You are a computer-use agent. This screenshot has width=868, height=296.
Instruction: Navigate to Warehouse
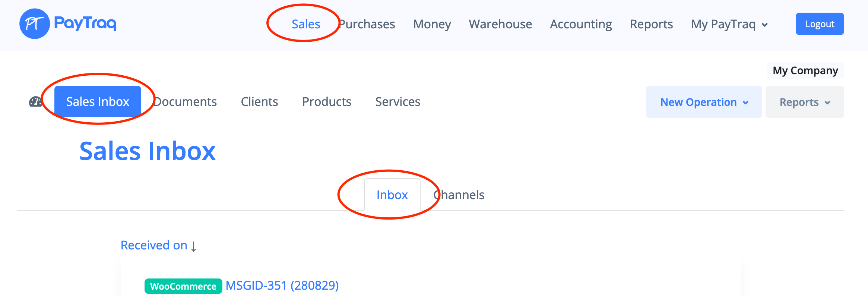(x=500, y=24)
